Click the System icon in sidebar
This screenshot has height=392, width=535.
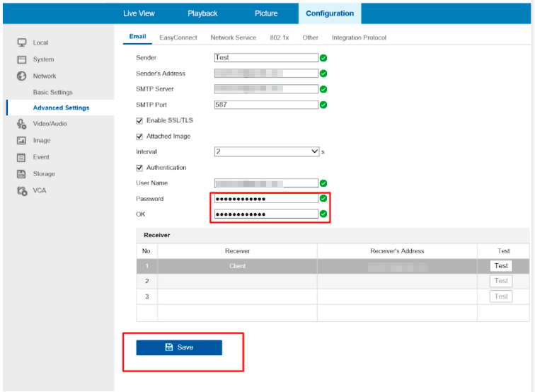[21, 59]
